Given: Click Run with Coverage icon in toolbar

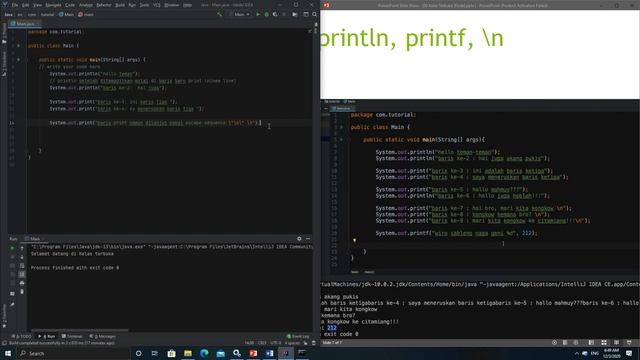Looking at the screenshot, I should pyautogui.click(x=275, y=14).
